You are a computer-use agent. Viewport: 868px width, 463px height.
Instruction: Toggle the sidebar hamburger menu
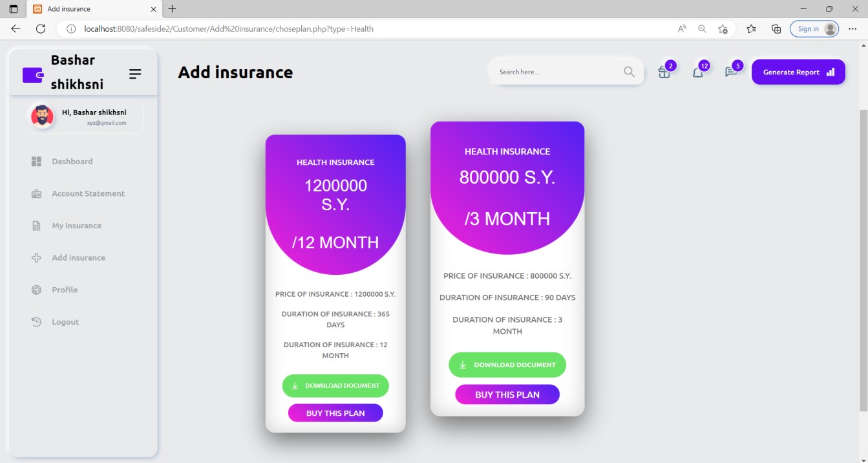135,74
